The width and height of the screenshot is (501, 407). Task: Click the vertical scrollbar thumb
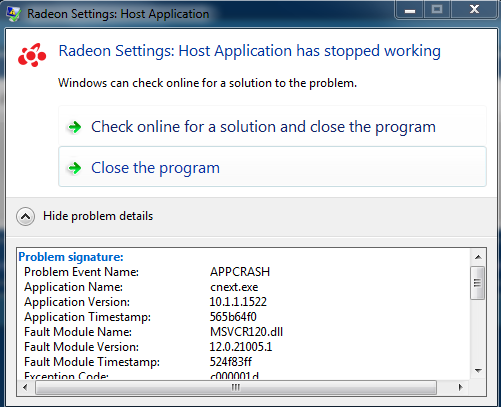478,283
